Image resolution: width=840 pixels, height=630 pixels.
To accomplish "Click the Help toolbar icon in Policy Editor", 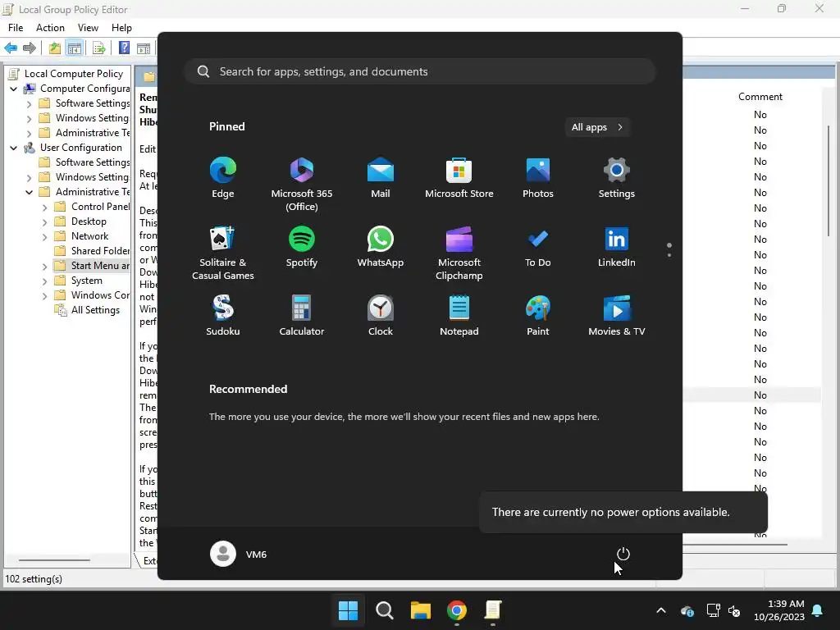I will [125, 48].
